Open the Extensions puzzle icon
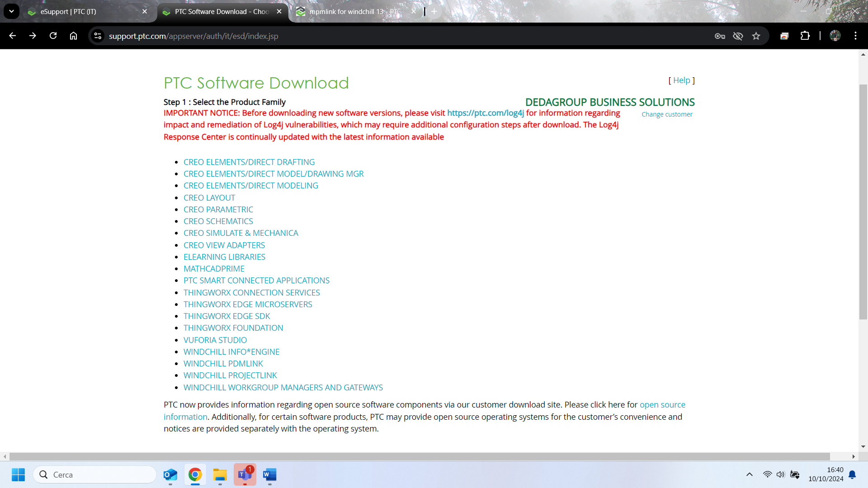Viewport: 868px width, 488px height. click(806, 36)
